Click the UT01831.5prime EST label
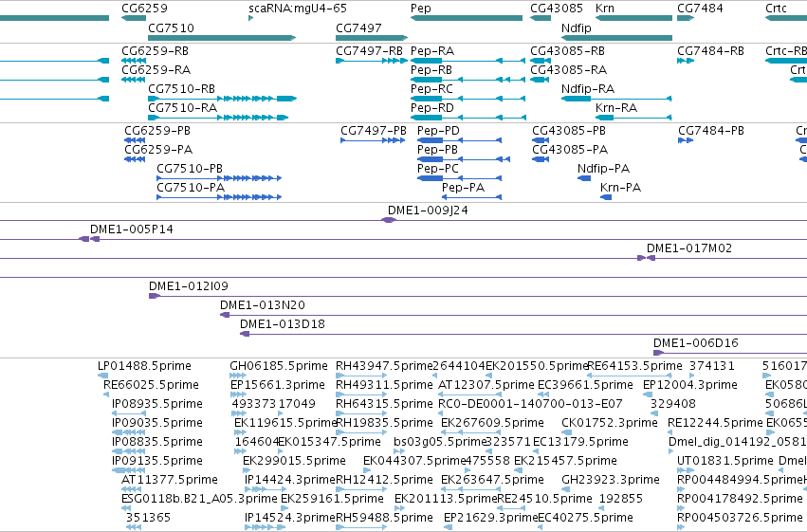807x532 pixels. point(725,461)
